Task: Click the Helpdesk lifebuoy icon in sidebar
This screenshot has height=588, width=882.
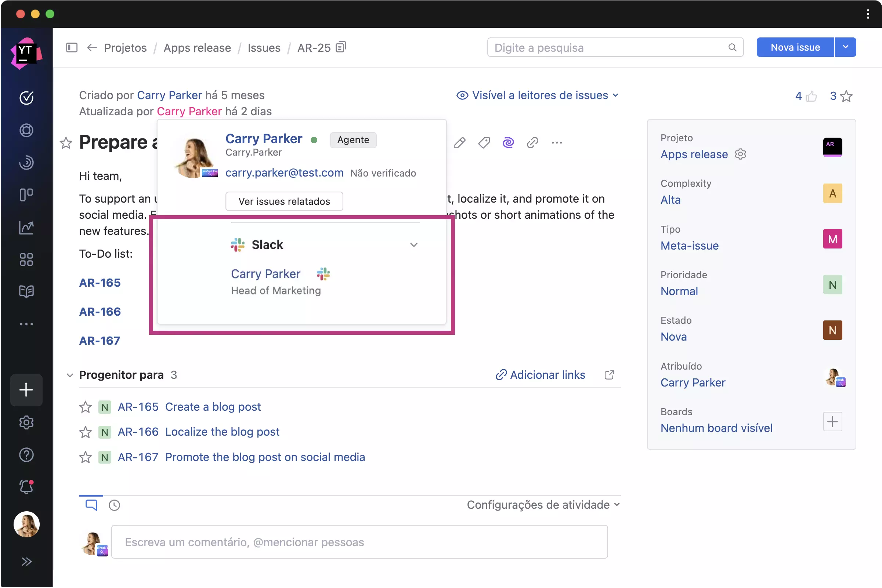Action: point(26,130)
